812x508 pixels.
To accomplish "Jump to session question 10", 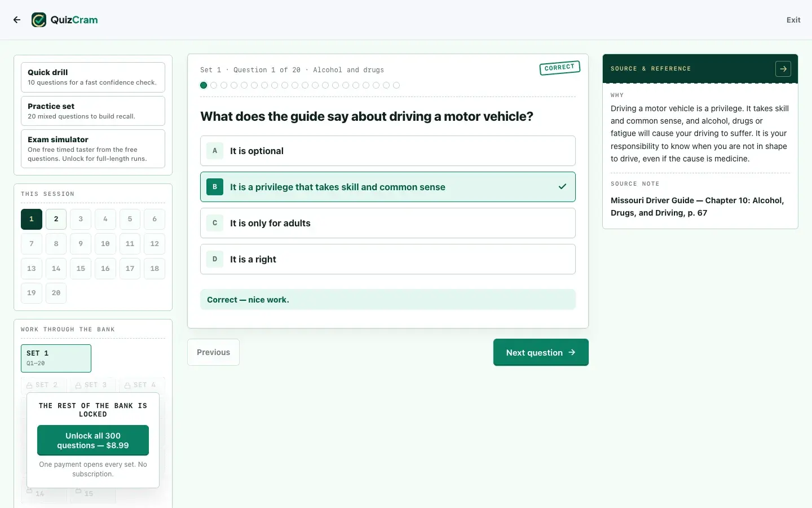I will coord(105,244).
